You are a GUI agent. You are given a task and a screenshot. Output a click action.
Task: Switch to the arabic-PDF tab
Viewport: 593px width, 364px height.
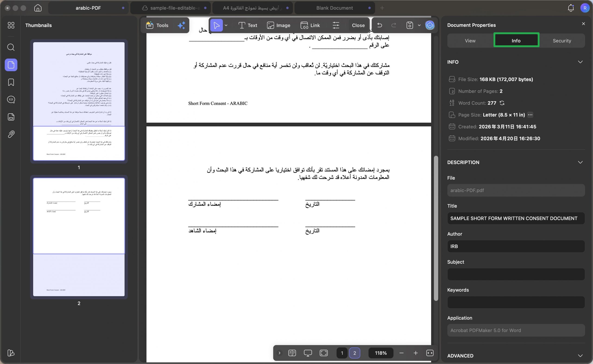pos(88,8)
